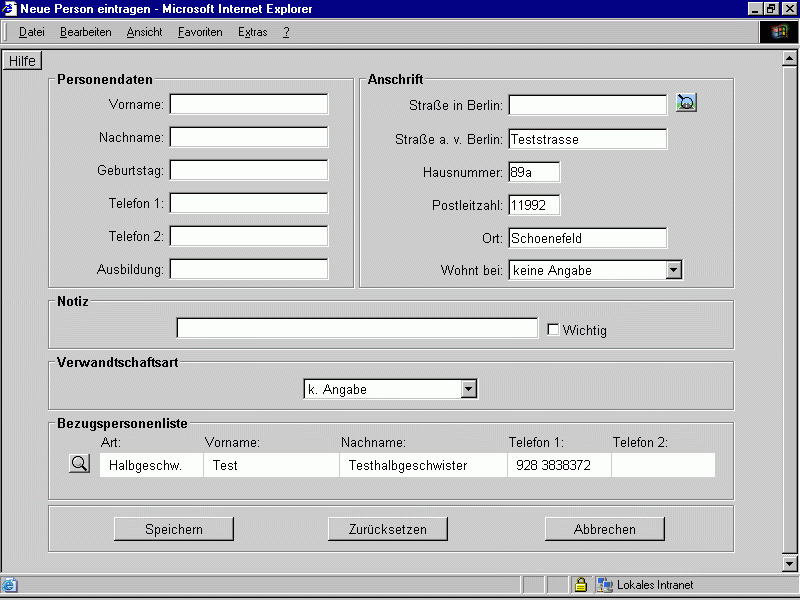800x600 pixels.
Task: Click the Lokales Intranet zone icon
Action: coord(605,585)
